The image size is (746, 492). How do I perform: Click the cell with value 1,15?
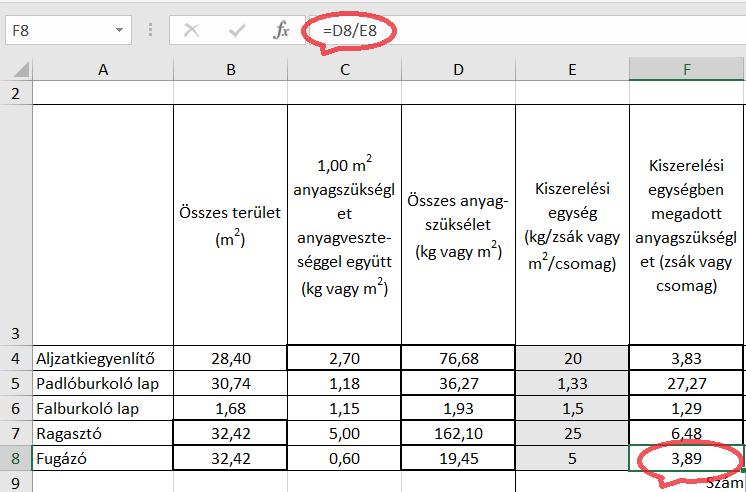344,408
